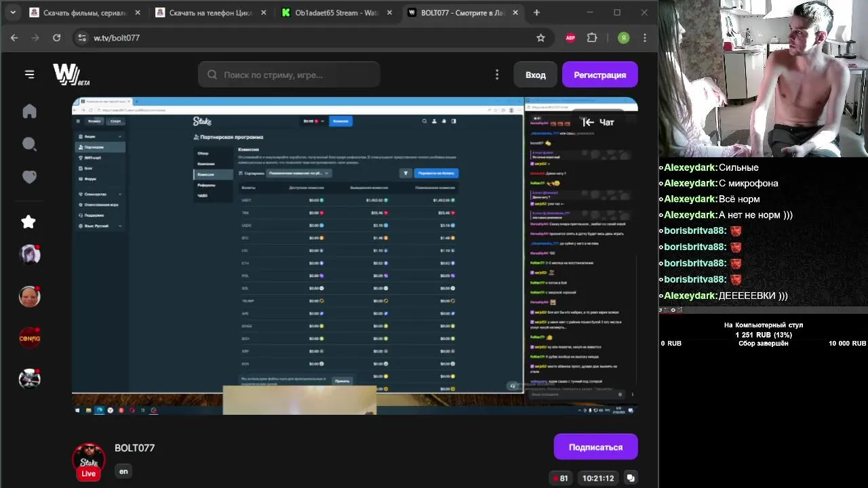The width and height of the screenshot is (868, 488).
Task: Close the BOLT077 tab
Action: pos(515,12)
